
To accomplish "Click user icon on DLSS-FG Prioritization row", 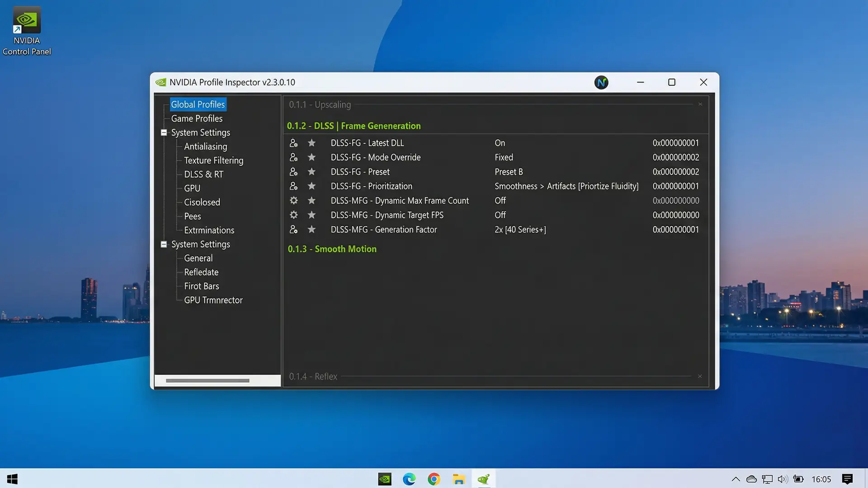I will [x=293, y=186].
